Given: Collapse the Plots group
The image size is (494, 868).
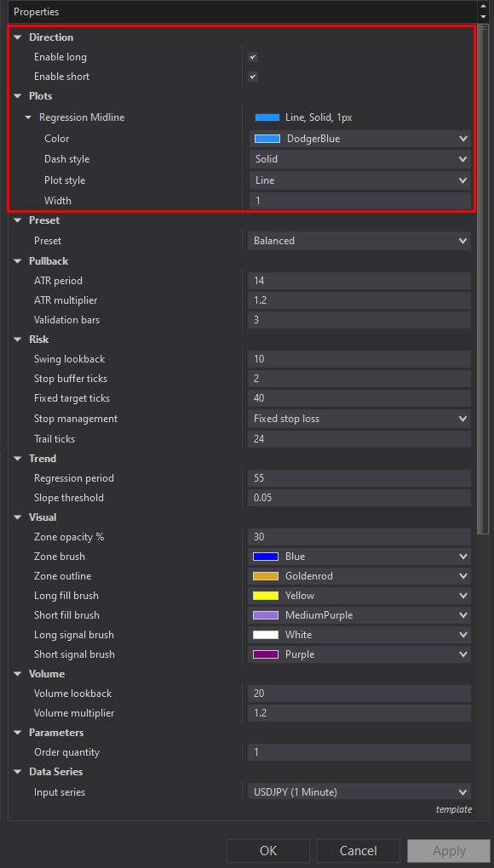Looking at the screenshot, I should click(20, 96).
